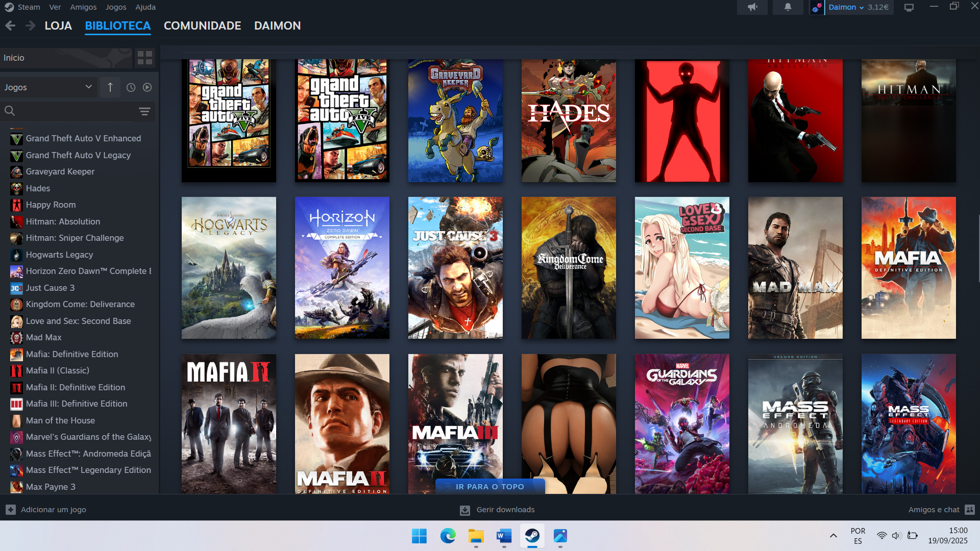Click the Big Picture mode monitor icon
The image size is (980, 551).
point(909,7)
